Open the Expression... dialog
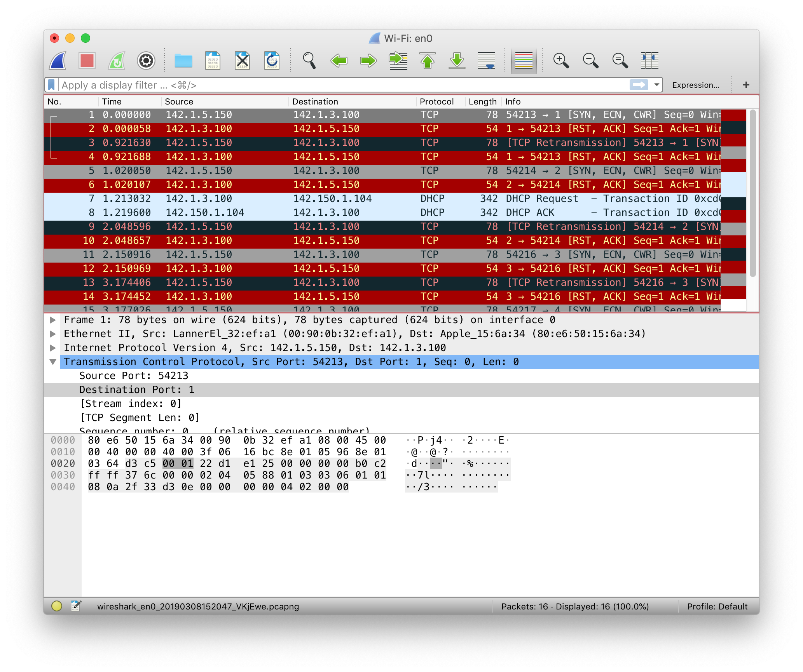 pos(695,85)
